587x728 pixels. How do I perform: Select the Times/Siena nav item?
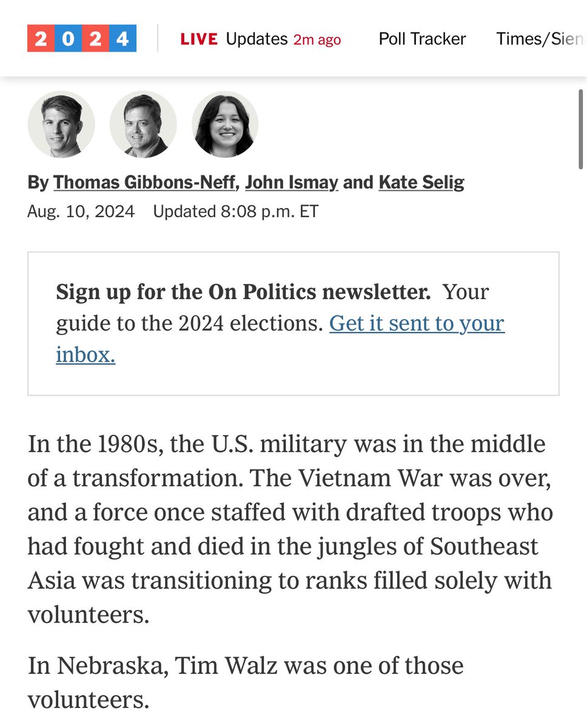coord(541,39)
